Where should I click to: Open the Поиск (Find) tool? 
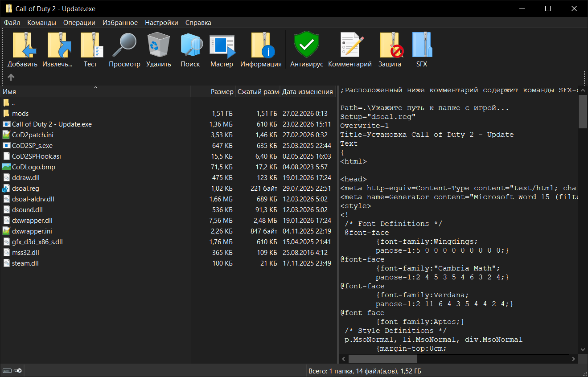(x=191, y=45)
